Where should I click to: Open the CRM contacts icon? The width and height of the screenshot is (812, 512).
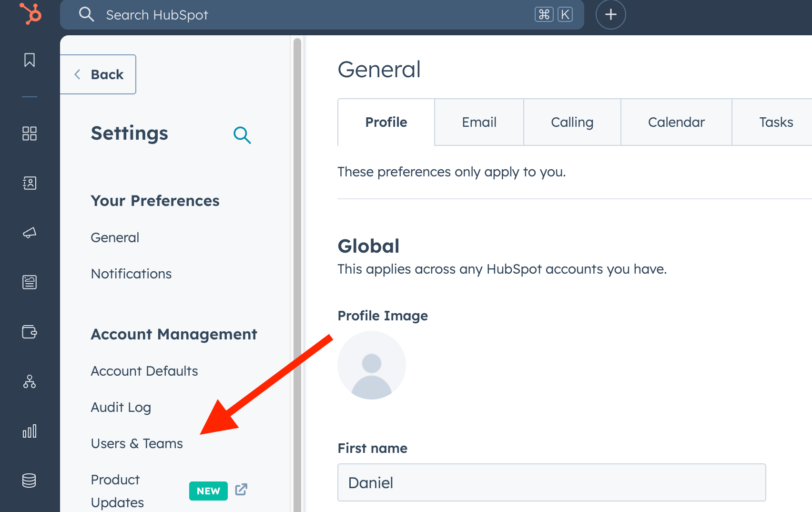coord(30,183)
